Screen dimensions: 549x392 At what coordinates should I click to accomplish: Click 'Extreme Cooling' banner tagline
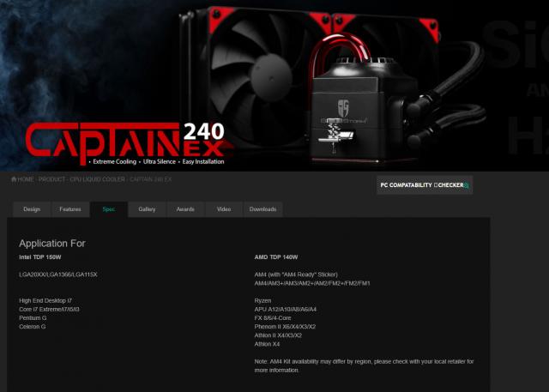(x=114, y=162)
